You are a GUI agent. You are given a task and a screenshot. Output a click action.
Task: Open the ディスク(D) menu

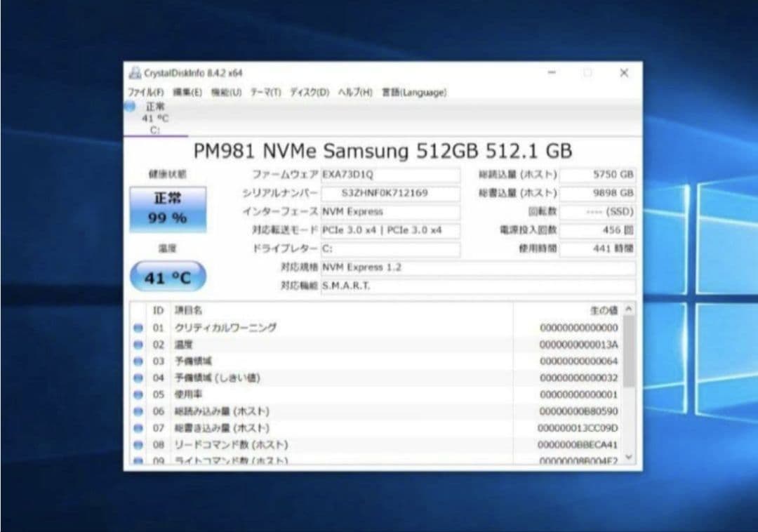[310, 92]
